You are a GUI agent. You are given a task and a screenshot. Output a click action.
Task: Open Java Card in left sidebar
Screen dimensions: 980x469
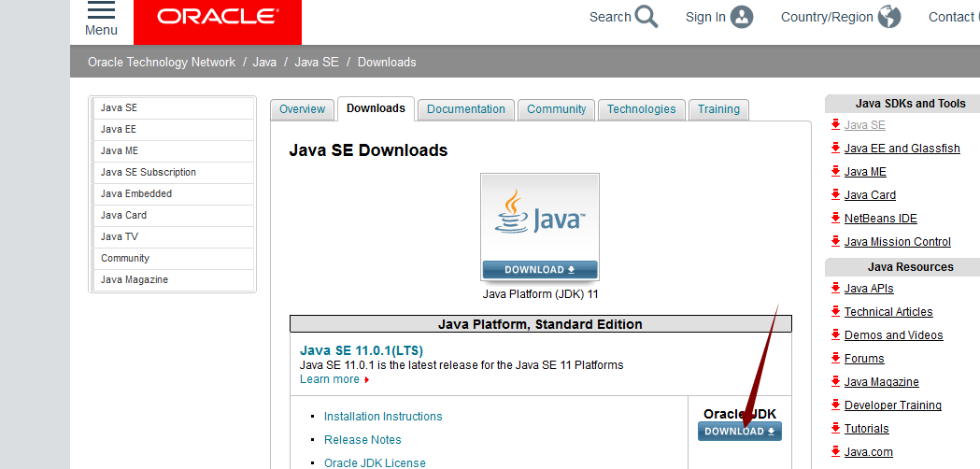173,215
